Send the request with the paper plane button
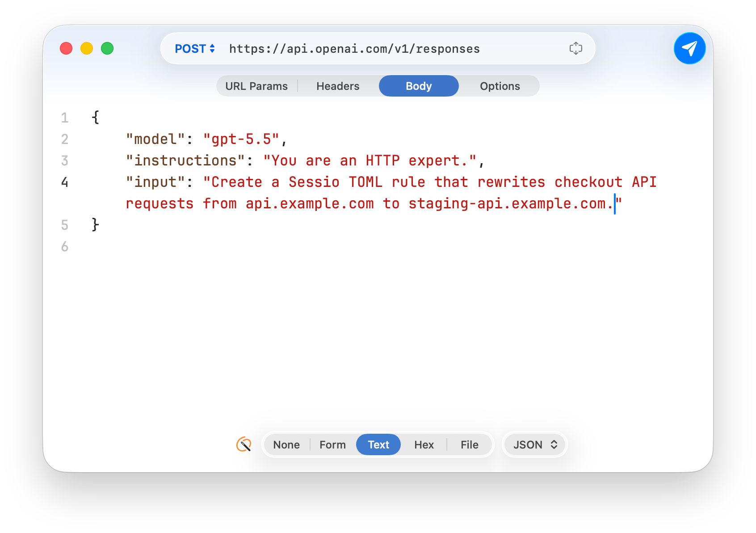Image resolution: width=756 pixels, height=533 pixels. point(689,48)
